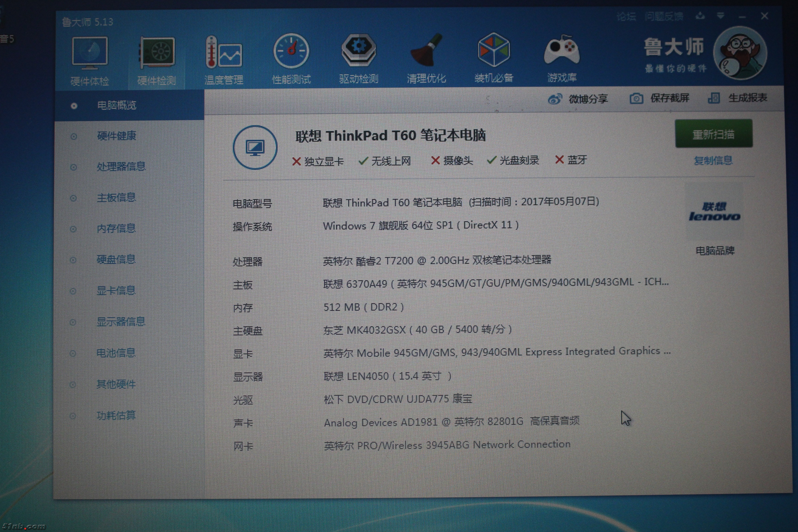This screenshot has width=798, height=532.
Task: Click the computer monitor overview icon
Action: coord(255,147)
